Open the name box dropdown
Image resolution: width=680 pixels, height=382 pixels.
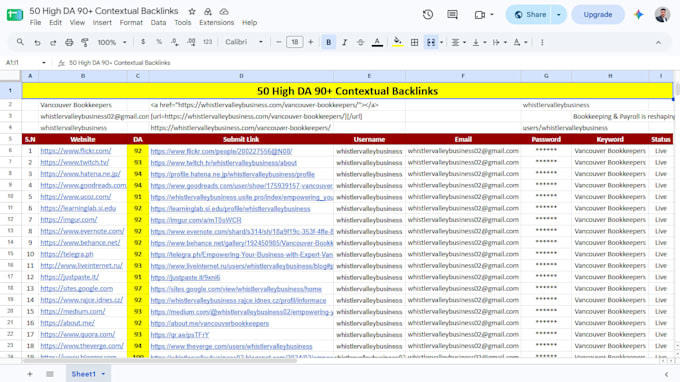click(44, 63)
